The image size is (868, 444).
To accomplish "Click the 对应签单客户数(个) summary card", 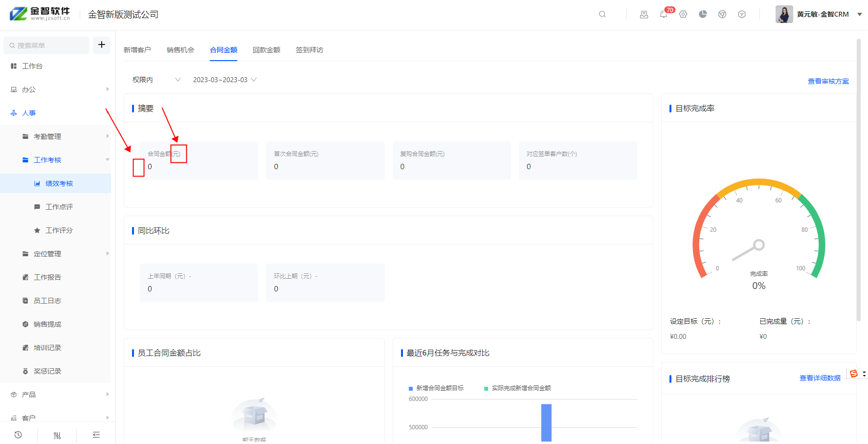I will tap(578, 160).
